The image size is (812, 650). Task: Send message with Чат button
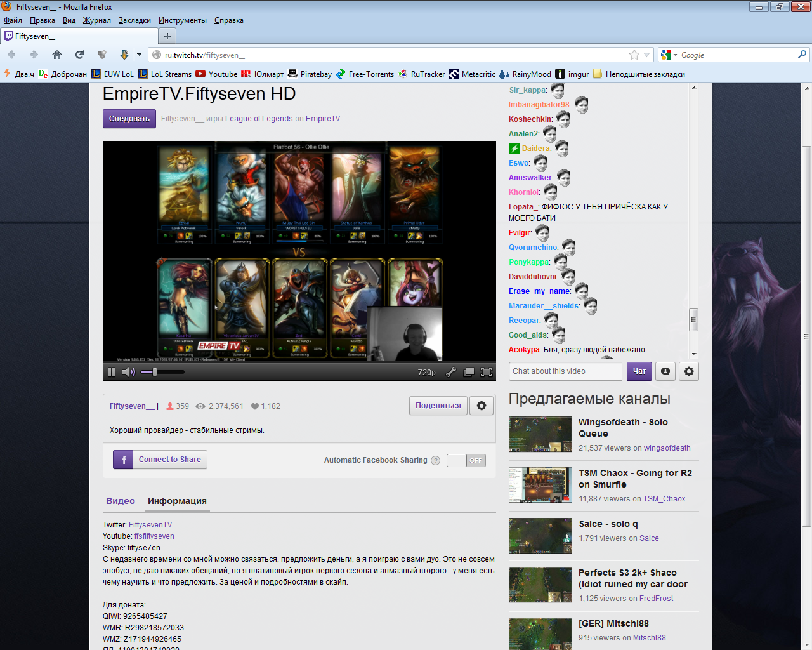click(639, 371)
